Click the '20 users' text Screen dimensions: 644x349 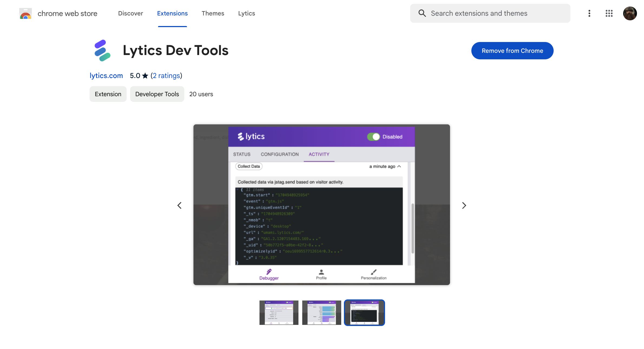[201, 94]
